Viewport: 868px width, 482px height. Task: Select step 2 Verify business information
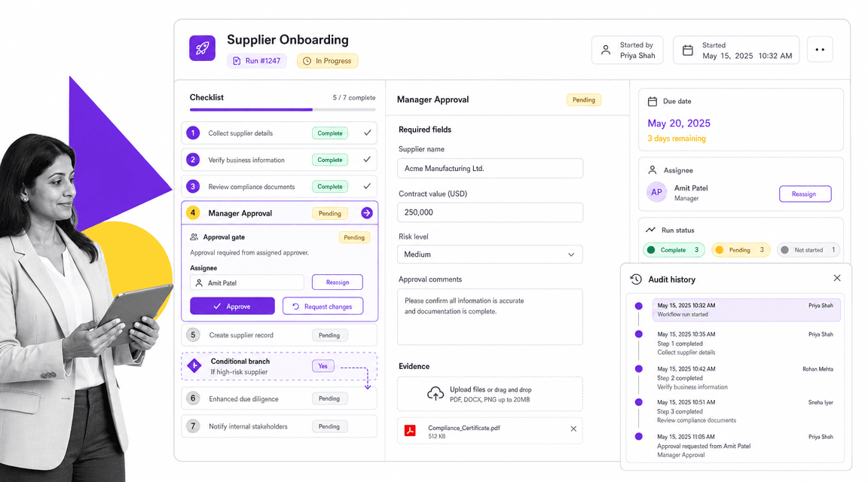coord(279,160)
